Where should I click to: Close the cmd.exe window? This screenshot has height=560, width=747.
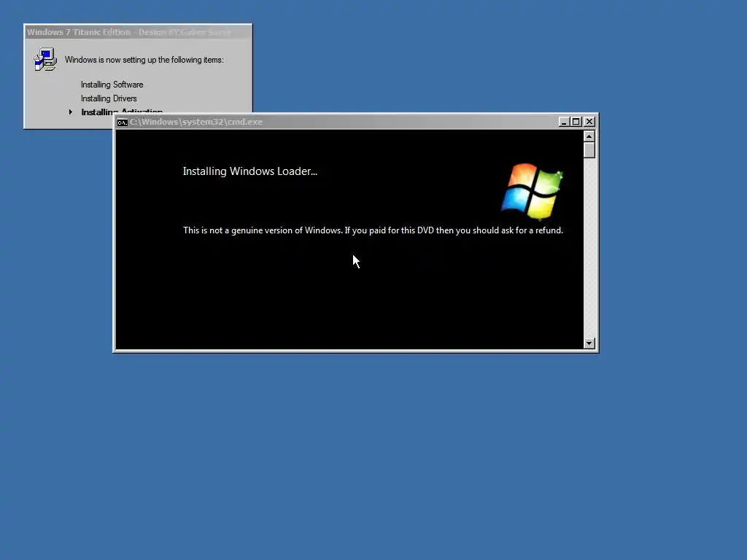pos(589,122)
